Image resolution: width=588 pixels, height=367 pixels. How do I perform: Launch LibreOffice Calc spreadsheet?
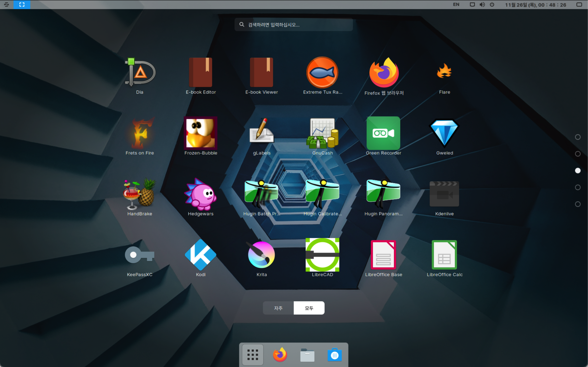tap(444, 258)
